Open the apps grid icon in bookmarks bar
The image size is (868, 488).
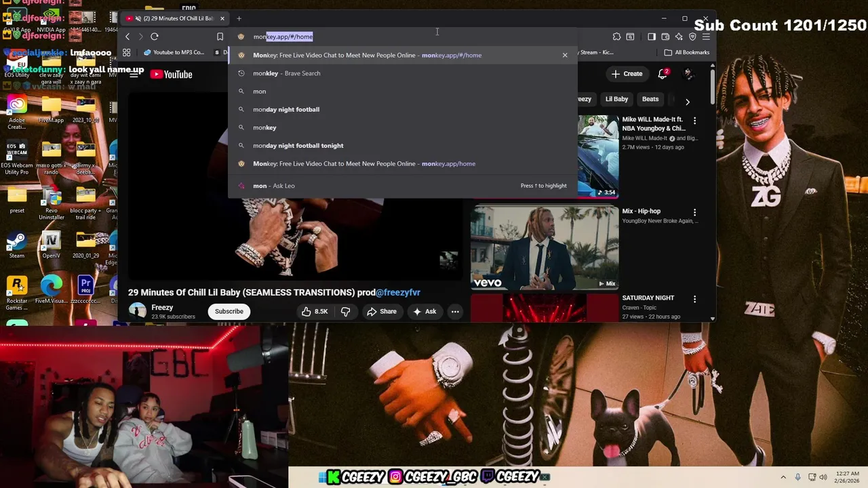click(126, 52)
